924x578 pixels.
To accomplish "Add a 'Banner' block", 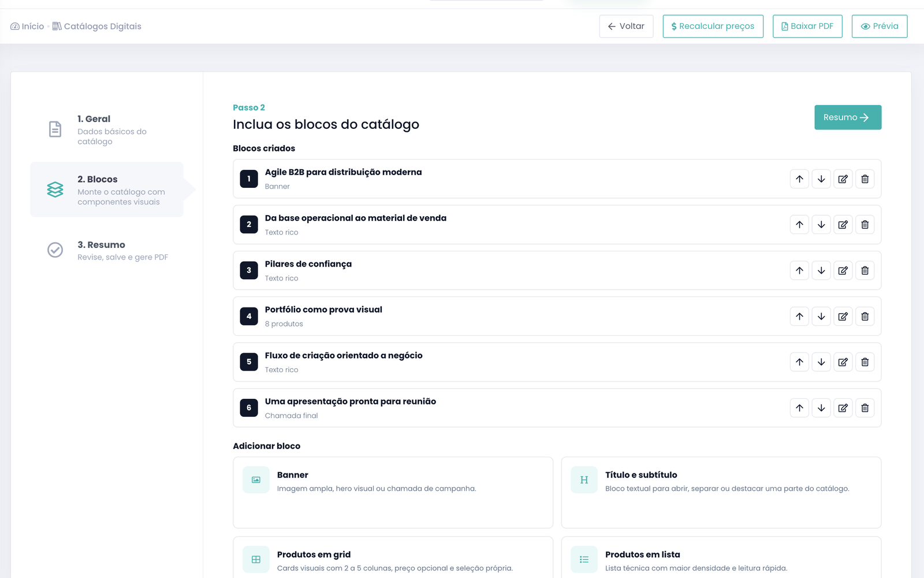I will pos(393,492).
